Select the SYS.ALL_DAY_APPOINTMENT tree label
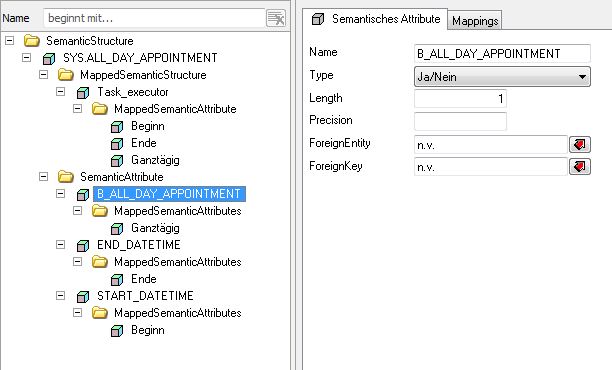 coord(140,58)
